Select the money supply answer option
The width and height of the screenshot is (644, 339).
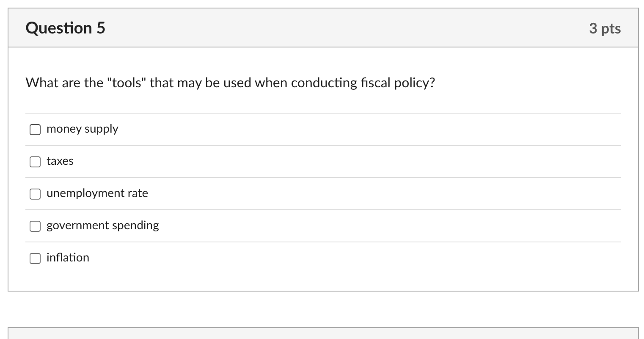click(x=82, y=129)
